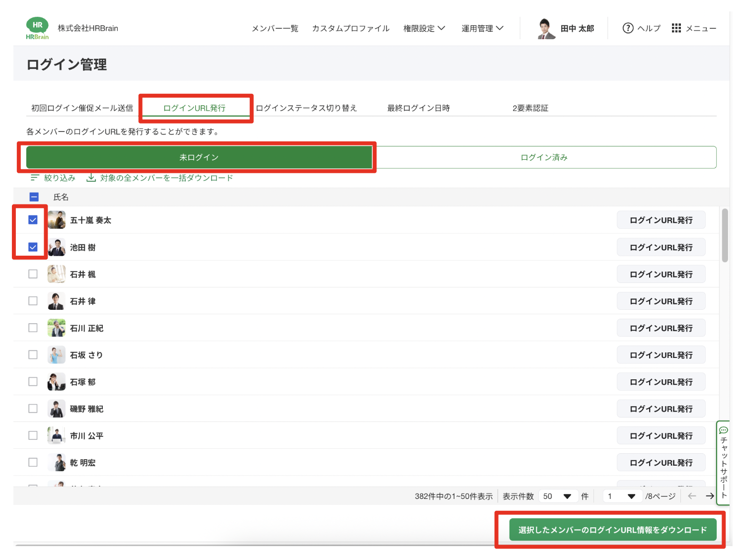Open the 表示件数 50 items dropdown
Viewport: 741px width, 560px height.
(557, 496)
